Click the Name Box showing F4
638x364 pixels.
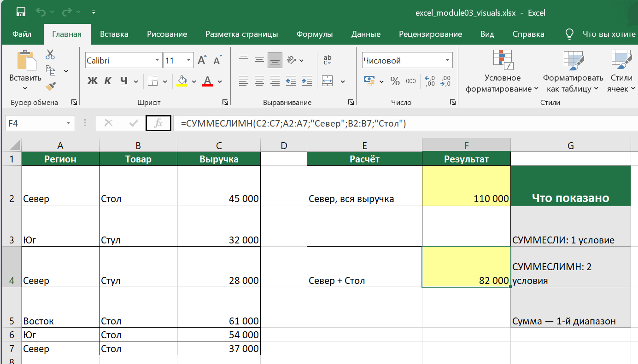[x=40, y=123]
